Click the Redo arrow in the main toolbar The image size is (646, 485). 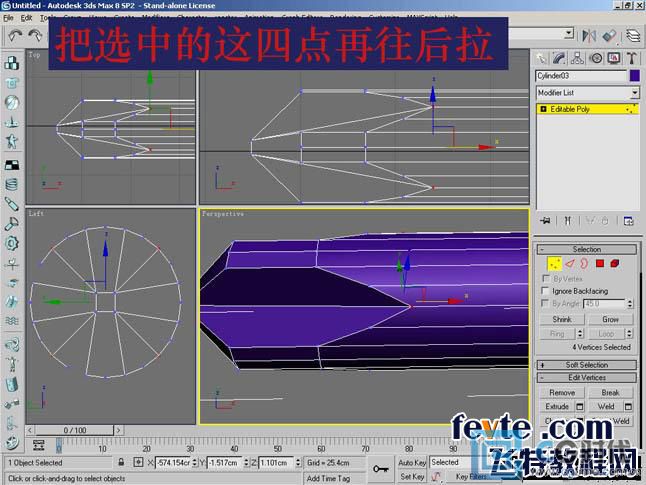pyautogui.click(x=35, y=36)
